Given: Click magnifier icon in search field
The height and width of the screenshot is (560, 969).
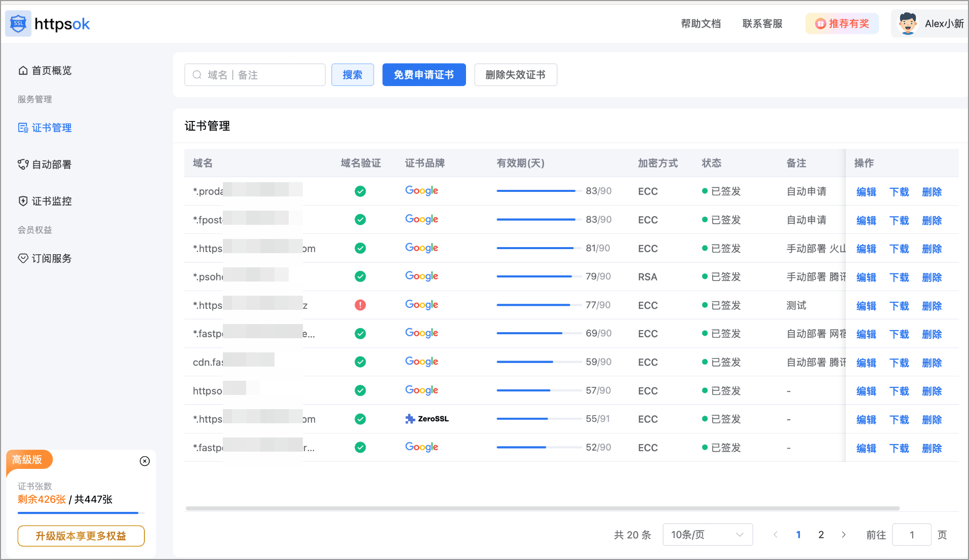Looking at the screenshot, I should point(197,75).
